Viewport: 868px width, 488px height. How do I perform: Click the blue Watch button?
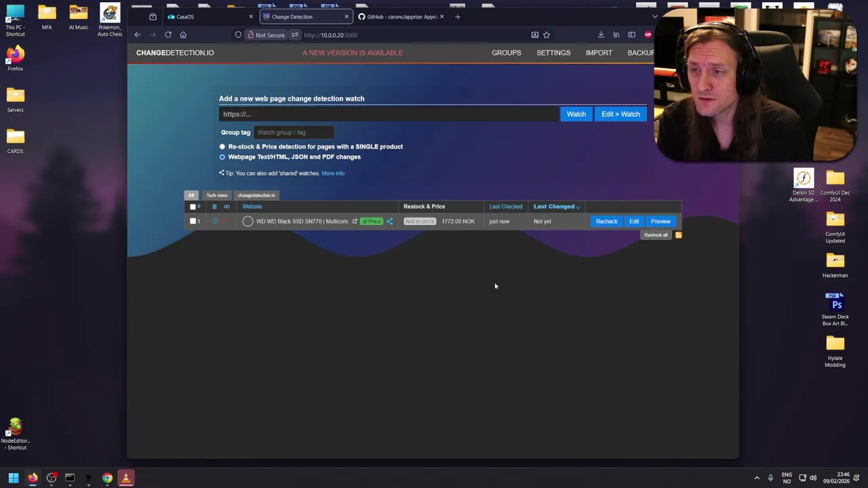576,114
